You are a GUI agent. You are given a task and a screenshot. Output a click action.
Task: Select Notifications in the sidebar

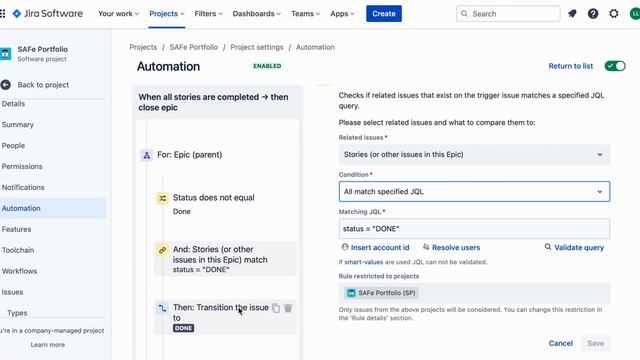click(23, 187)
